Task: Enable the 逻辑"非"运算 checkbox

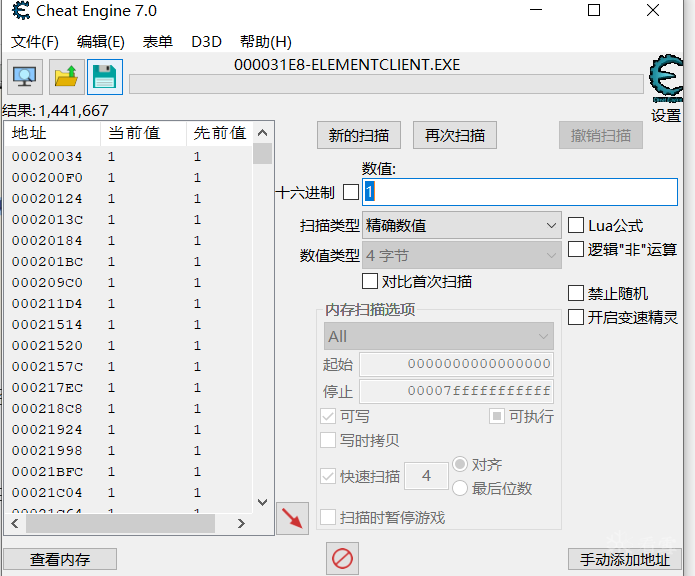Action: tap(576, 249)
